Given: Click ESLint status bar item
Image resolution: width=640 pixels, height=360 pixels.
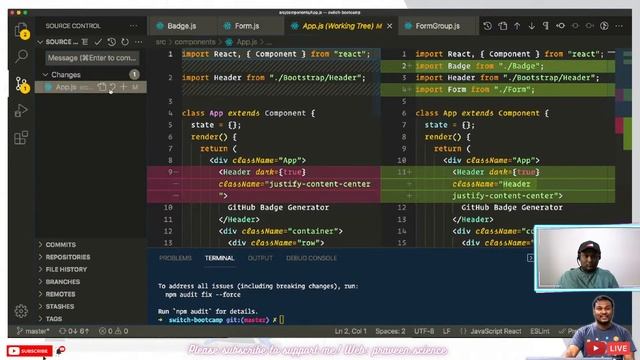Looking at the screenshot, I should 540,331.
